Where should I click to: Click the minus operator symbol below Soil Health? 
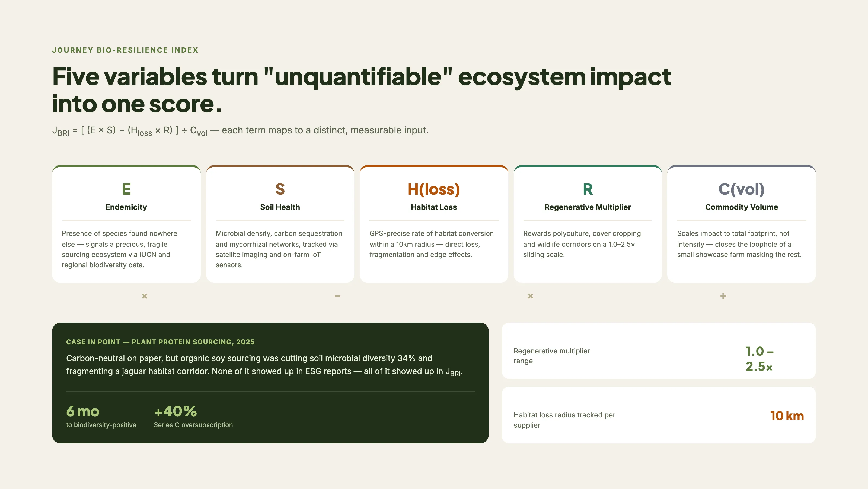pyautogui.click(x=338, y=296)
